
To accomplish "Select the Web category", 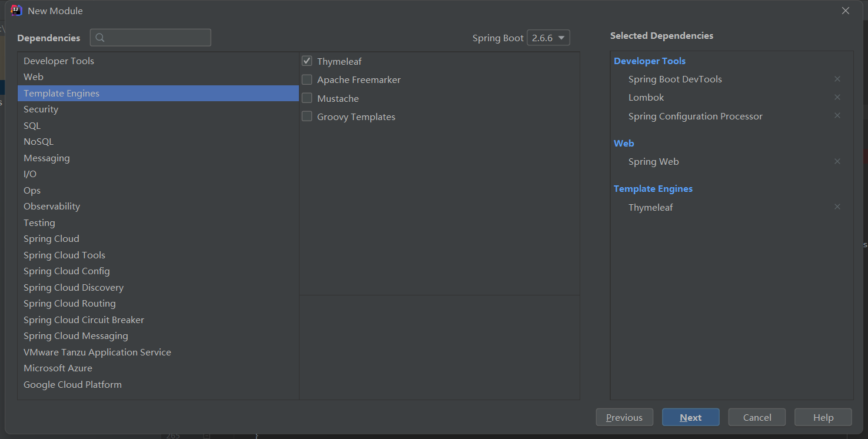I will pyautogui.click(x=158, y=77).
